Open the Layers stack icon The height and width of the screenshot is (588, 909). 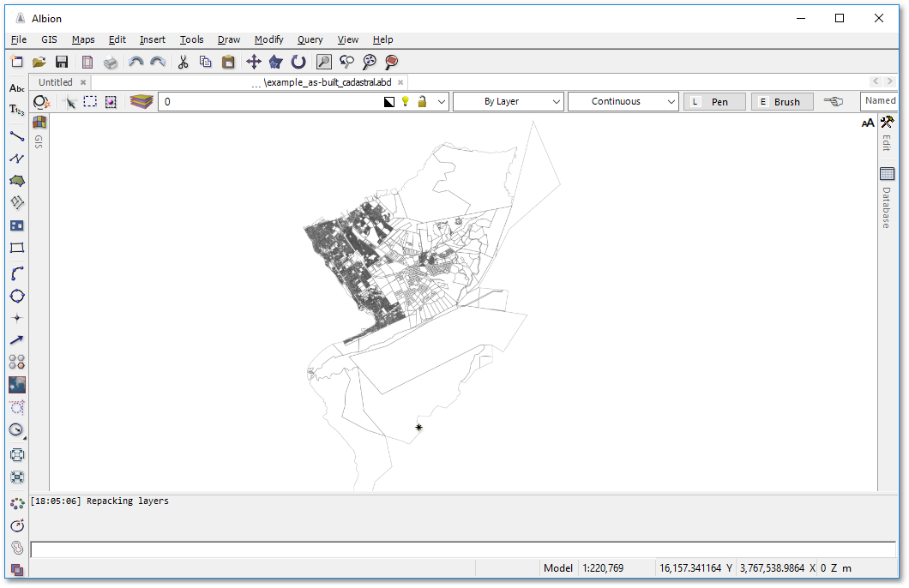coord(141,102)
